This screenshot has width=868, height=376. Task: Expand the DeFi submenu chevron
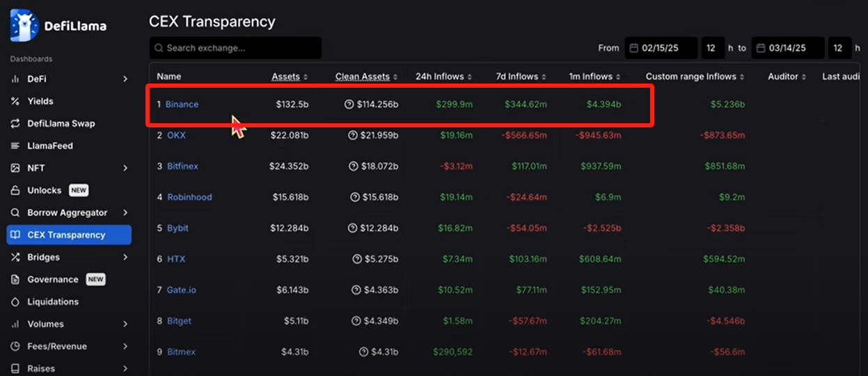125,79
